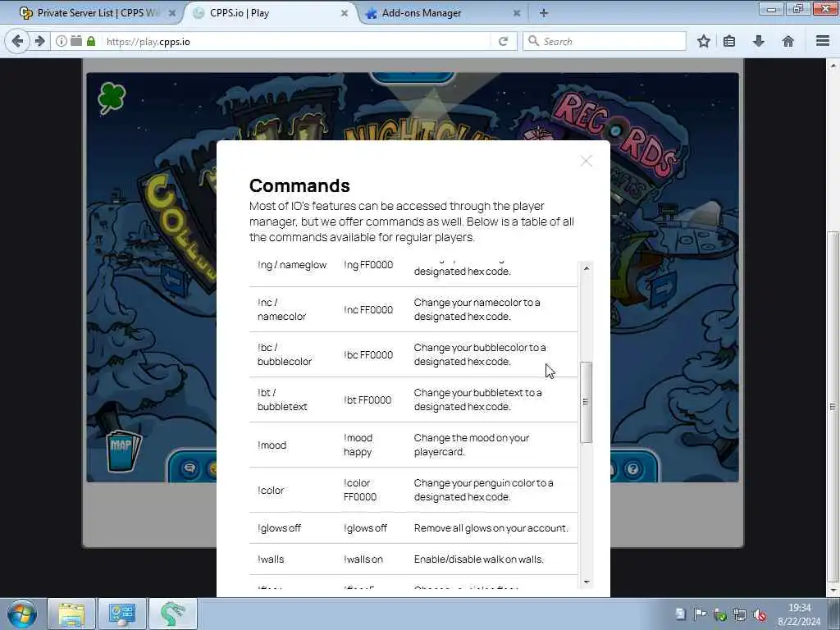Open the site information icon
Image resolution: width=840 pixels, height=630 pixels.
[62, 41]
